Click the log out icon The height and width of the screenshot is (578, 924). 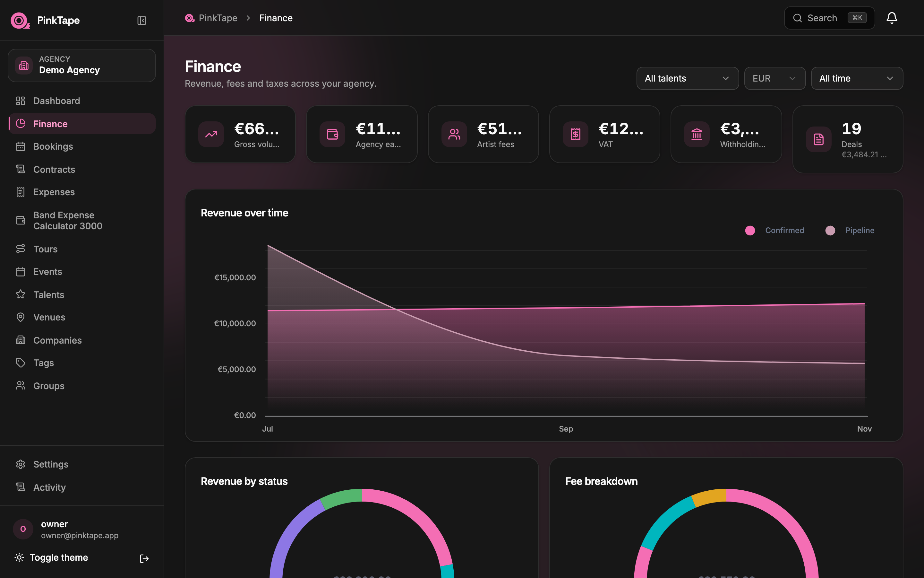click(144, 558)
